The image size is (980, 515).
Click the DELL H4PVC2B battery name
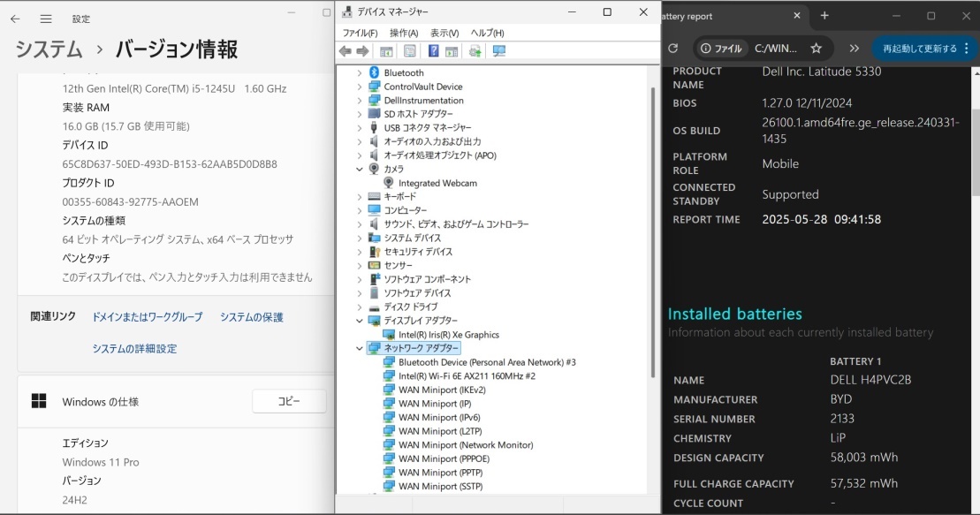click(x=870, y=379)
